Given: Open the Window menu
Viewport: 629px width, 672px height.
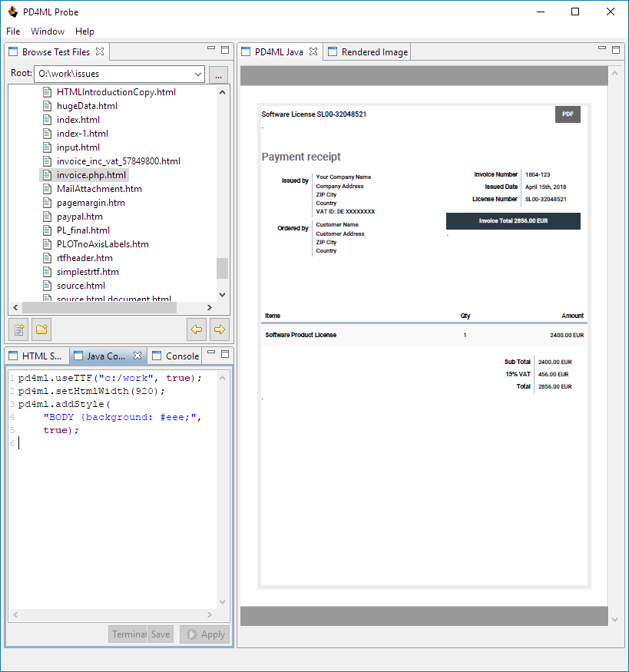Looking at the screenshot, I should click(48, 31).
